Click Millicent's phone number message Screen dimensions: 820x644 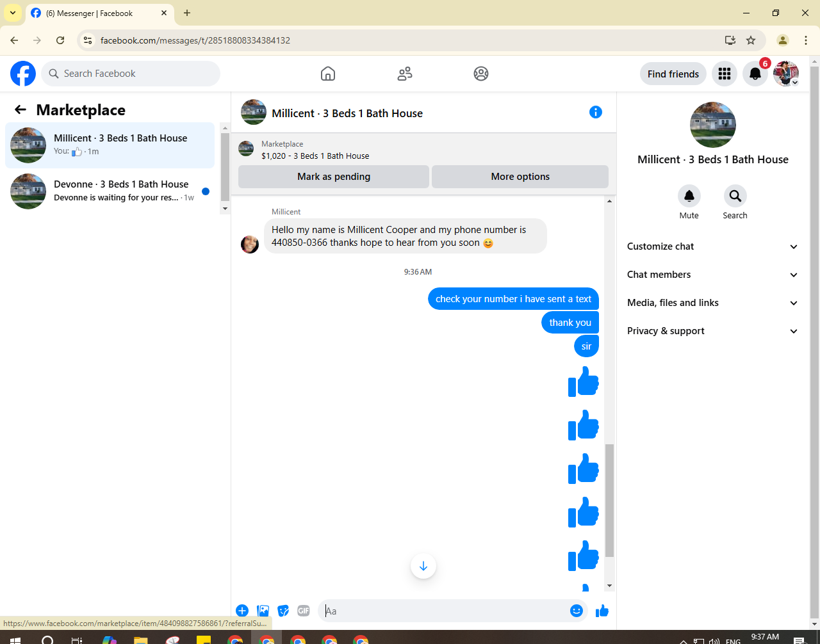coord(406,236)
